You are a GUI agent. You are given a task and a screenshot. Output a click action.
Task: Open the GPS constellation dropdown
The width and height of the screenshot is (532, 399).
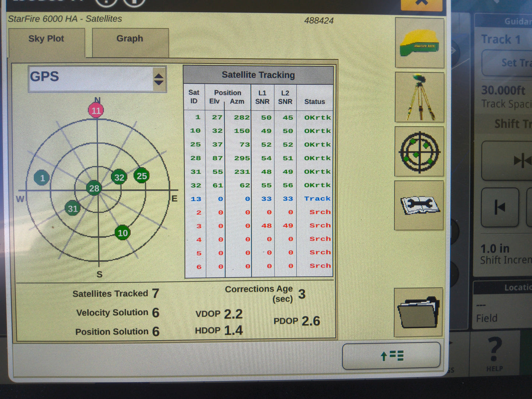point(98,79)
